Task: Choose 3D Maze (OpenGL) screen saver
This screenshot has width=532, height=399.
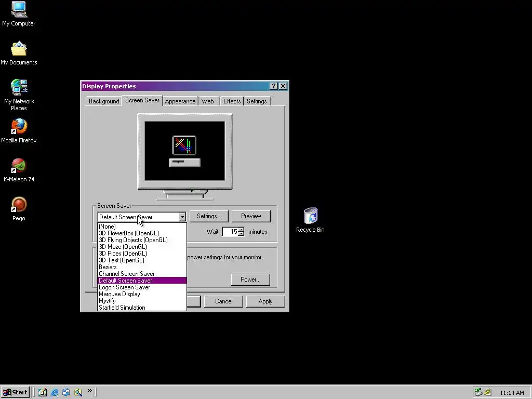Action: click(142, 247)
